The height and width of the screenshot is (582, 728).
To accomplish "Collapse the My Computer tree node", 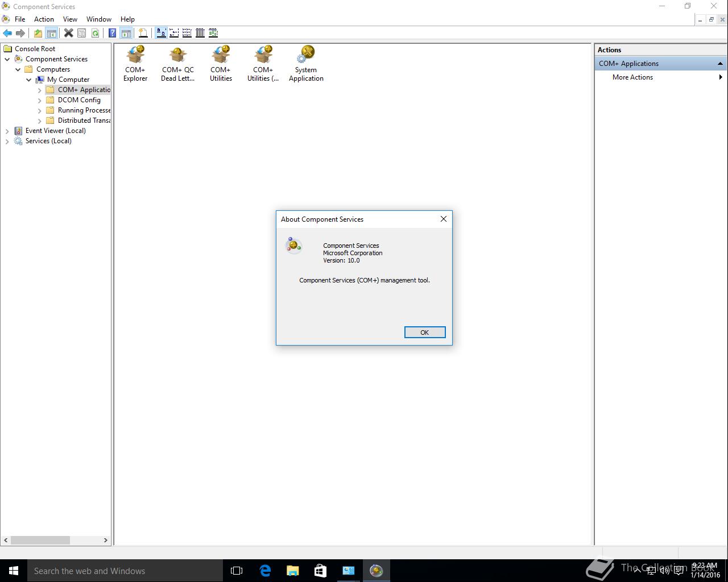I will (x=29, y=80).
